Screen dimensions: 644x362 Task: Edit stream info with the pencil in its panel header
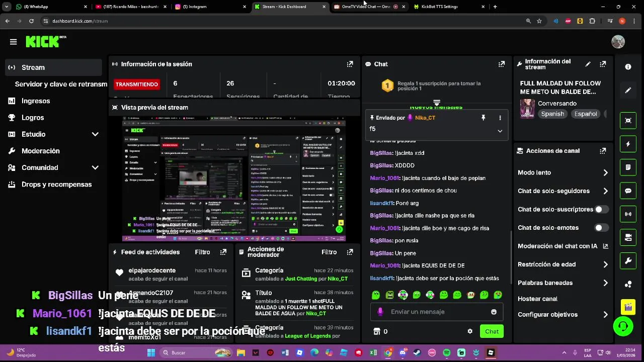click(x=588, y=64)
